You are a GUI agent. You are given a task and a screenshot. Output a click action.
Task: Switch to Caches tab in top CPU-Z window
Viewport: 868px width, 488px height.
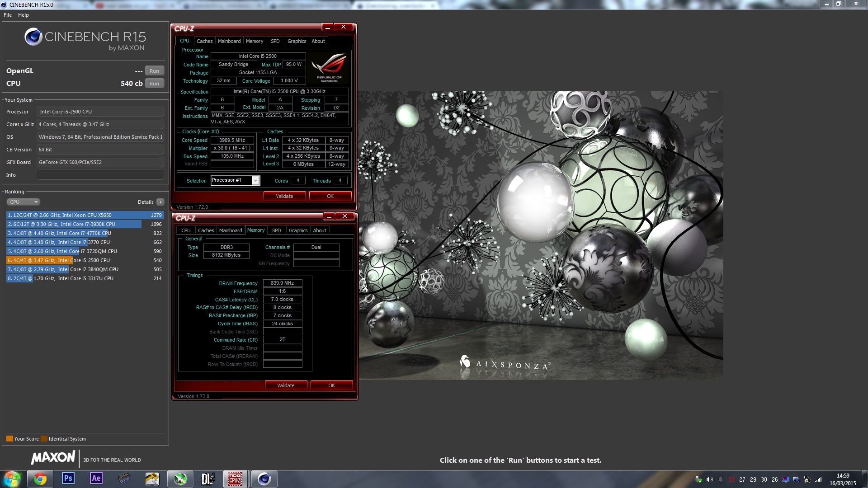[x=204, y=41]
